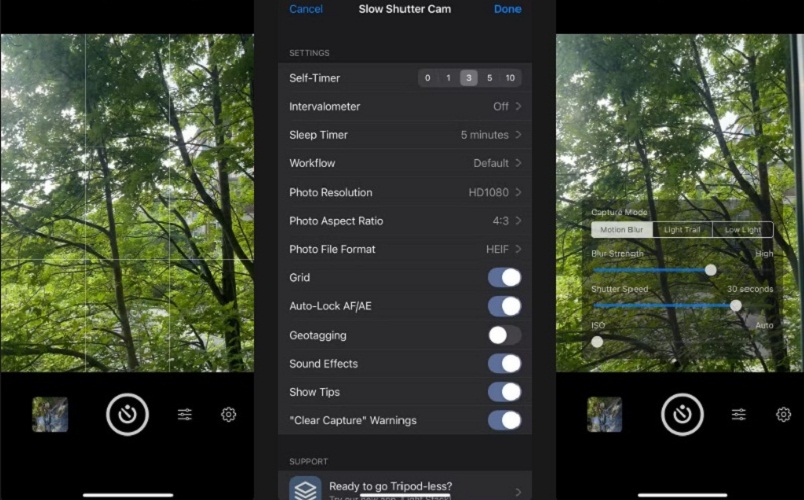The height and width of the screenshot is (500, 804).
Task: Click the gear icon in the right camera view
Action: [783, 414]
